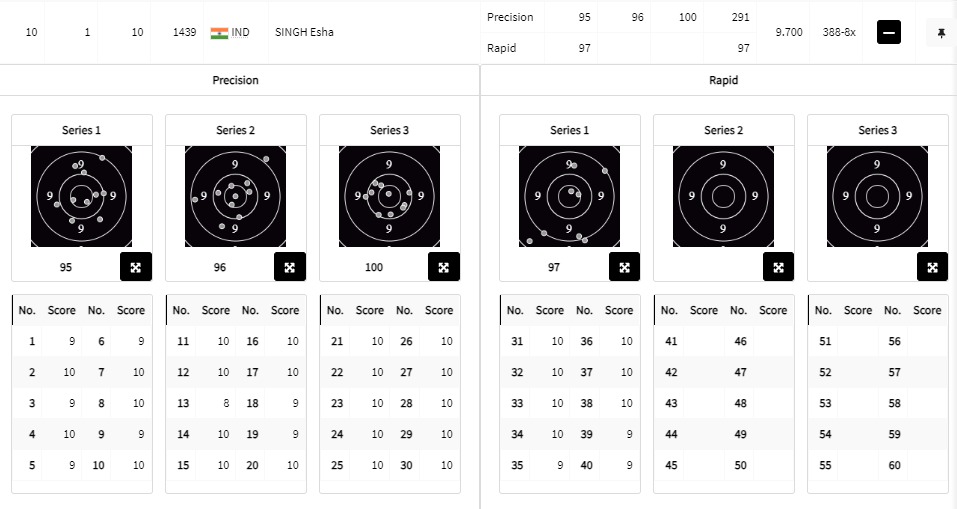Viewport: 957px width, 509px height.
Task: Collapse SINGH Esha details with minus button
Action: 888,33
